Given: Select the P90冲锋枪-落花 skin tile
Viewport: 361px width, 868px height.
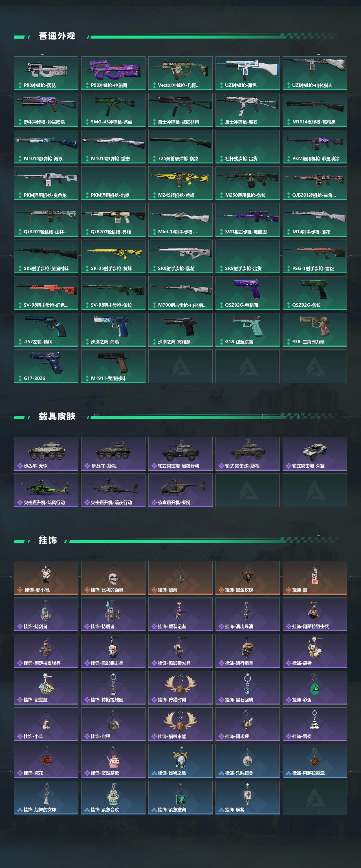Looking at the screenshot, I should 46,73.
